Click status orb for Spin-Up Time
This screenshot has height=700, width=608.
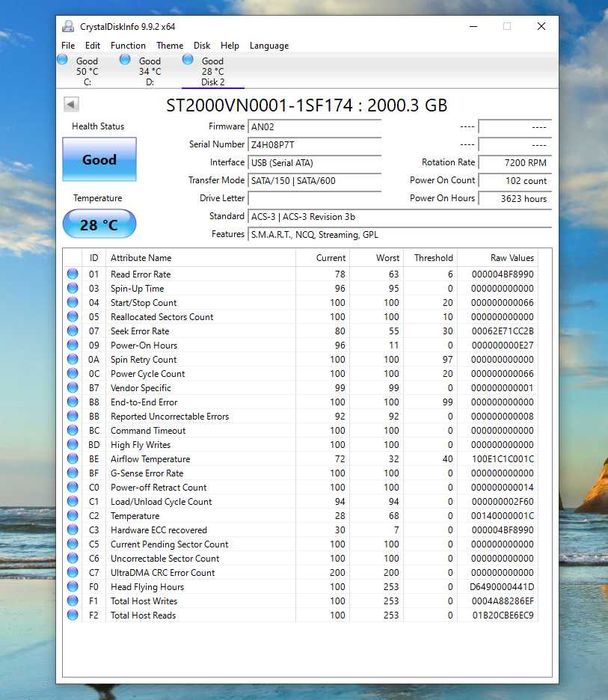[x=72, y=288]
